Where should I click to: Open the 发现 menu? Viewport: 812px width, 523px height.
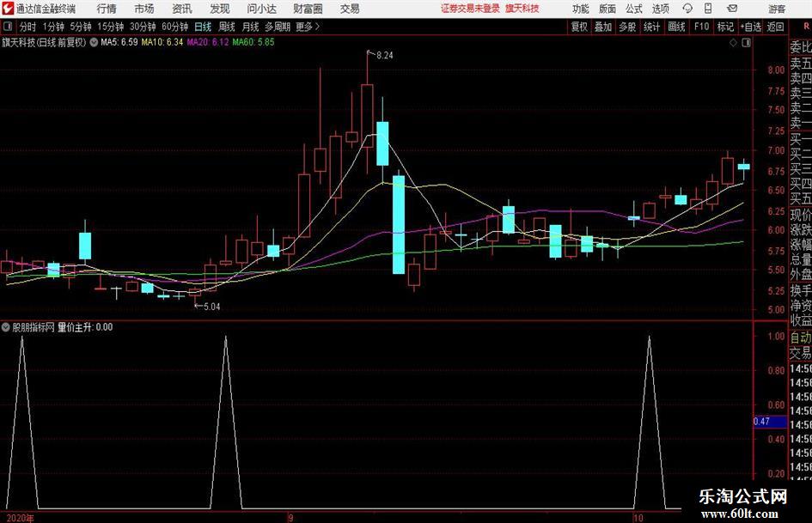[x=220, y=9]
